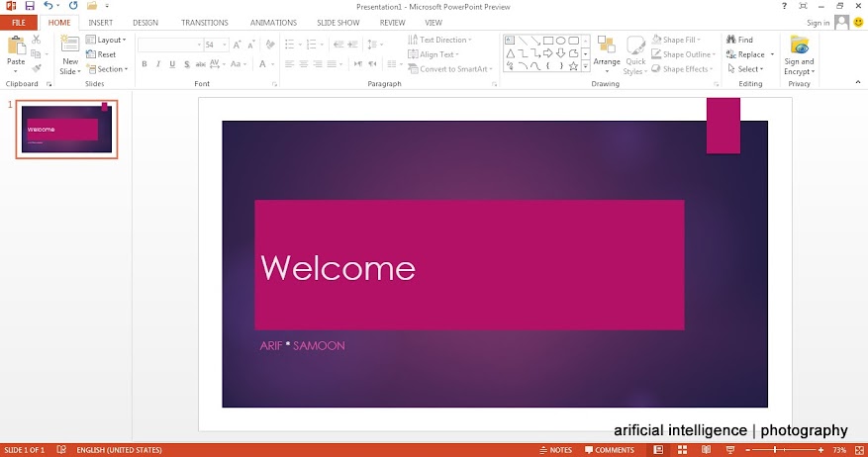
Task: Switch to the DESIGN tab
Action: (145, 23)
